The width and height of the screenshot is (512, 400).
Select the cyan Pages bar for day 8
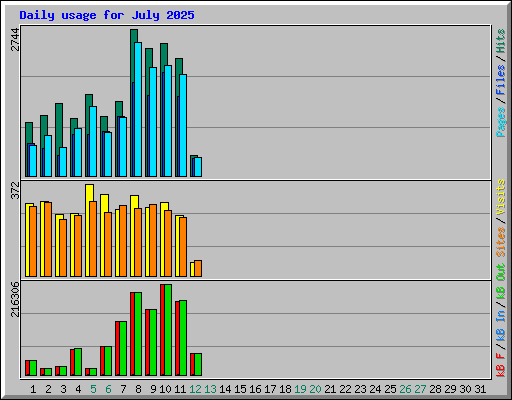(x=138, y=109)
